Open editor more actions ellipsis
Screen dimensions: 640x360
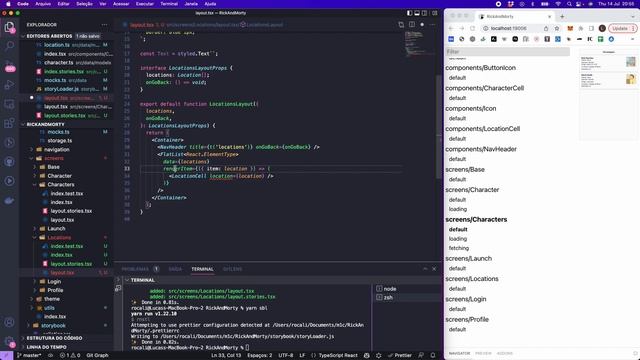tap(432, 24)
